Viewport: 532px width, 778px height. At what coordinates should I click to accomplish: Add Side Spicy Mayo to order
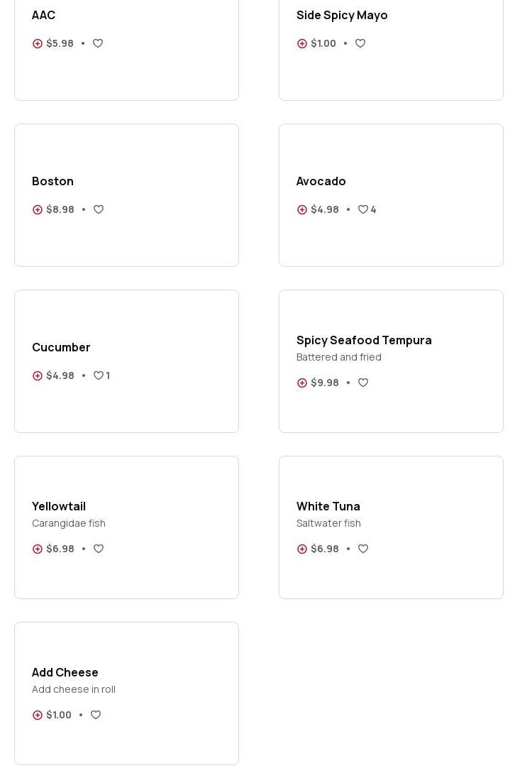(302, 43)
